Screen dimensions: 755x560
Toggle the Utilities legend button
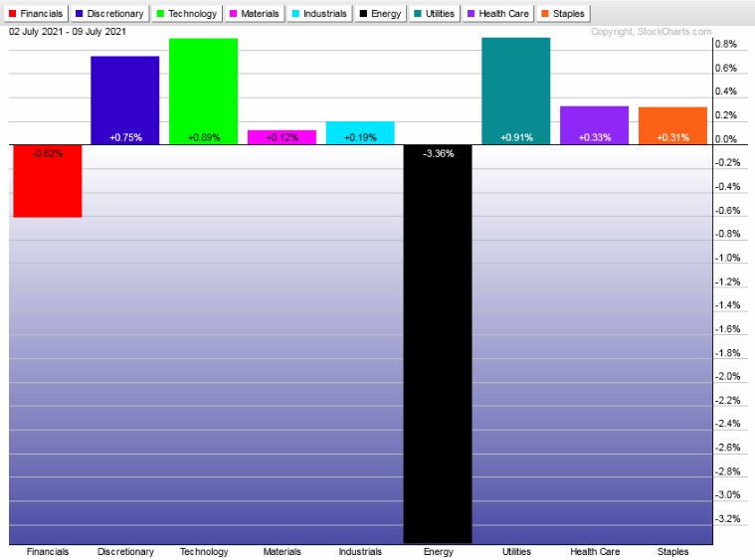pyautogui.click(x=435, y=14)
